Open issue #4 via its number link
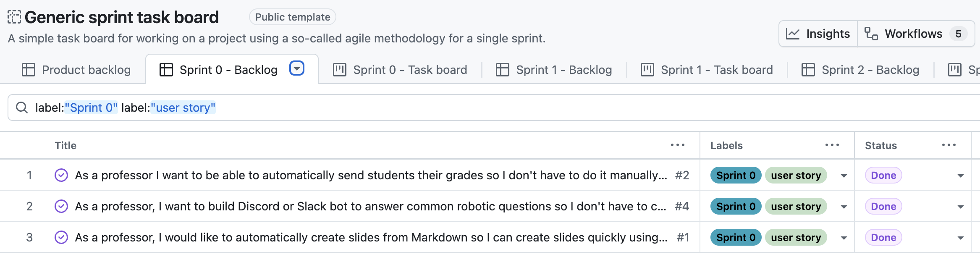This screenshot has width=980, height=257. pyautogui.click(x=682, y=206)
